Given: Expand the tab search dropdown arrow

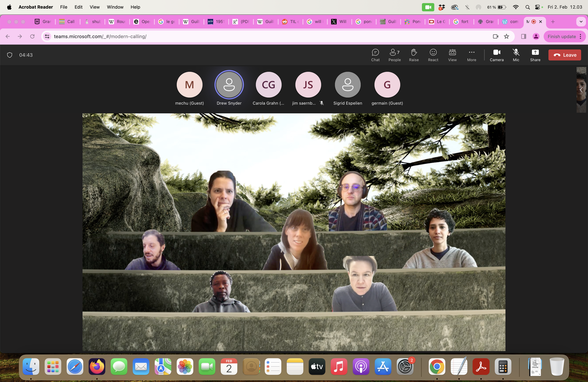Looking at the screenshot, I should [581, 22].
